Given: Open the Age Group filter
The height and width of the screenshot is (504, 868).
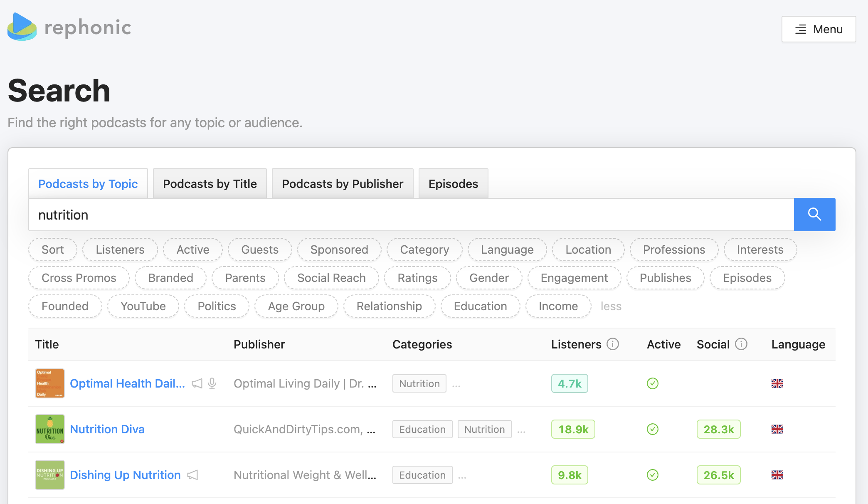Looking at the screenshot, I should pos(296,306).
